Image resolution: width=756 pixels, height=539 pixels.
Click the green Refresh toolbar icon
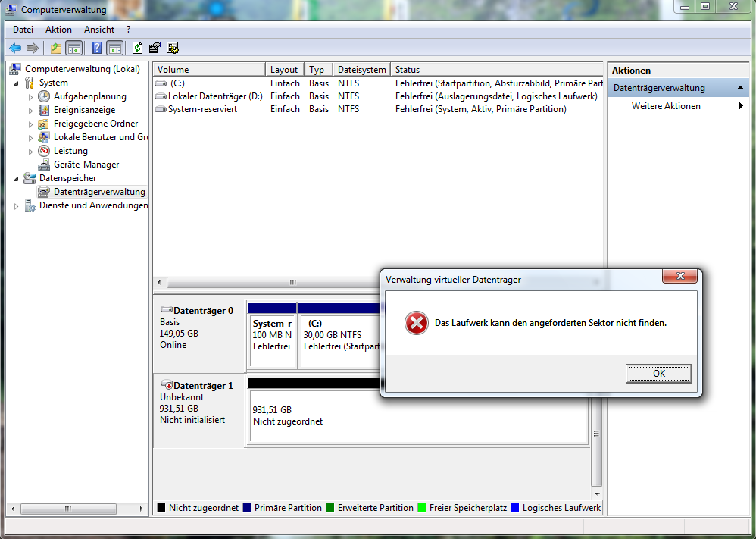point(137,48)
